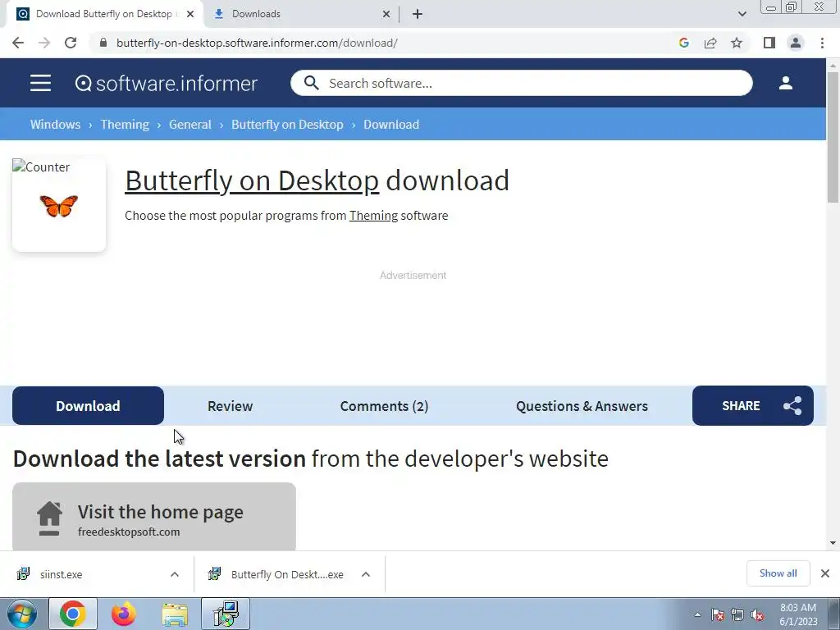Go to Windows breadcrumb

pyautogui.click(x=55, y=125)
